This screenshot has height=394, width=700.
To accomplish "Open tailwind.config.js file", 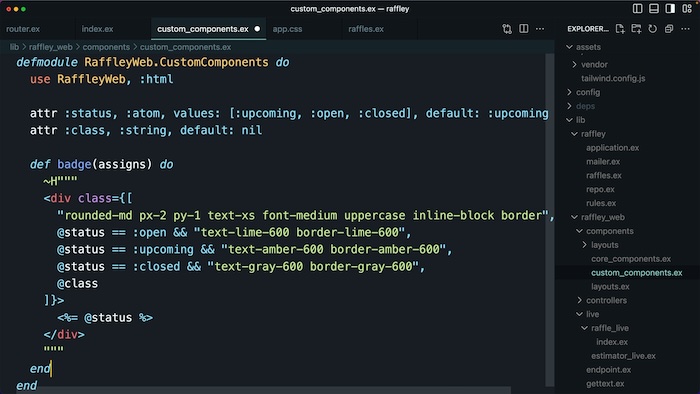I will [613, 78].
